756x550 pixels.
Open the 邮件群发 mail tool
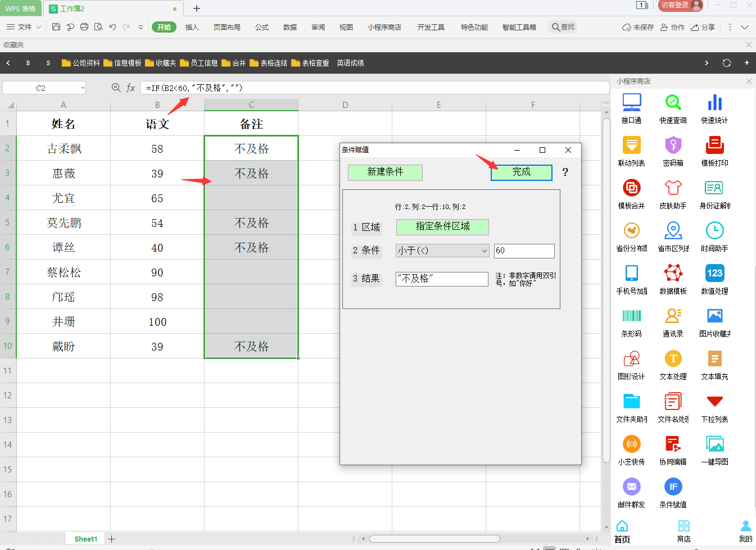tap(631, 493)
